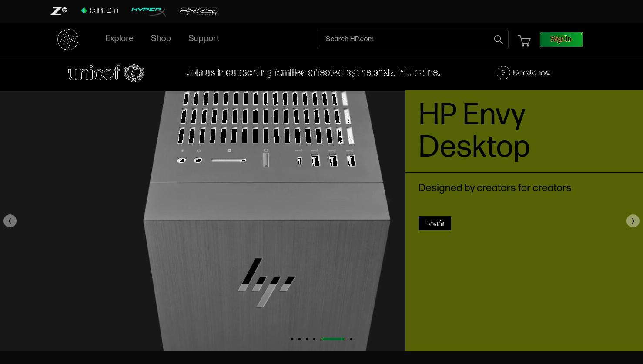Viewport: 643px width, 364px height.
Task: Jump to second carousel slide dot
Action: pos(299,339)
